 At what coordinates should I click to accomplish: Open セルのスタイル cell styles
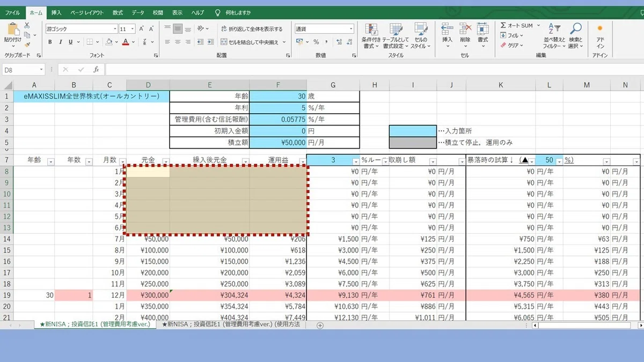tap(421, 36)
